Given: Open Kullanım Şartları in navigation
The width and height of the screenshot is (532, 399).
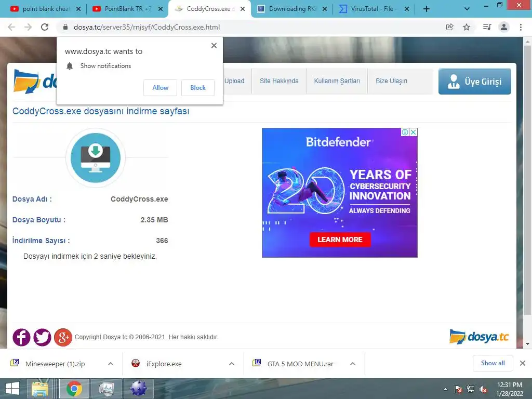Looking at the screenshot, I should coord(337,81).
